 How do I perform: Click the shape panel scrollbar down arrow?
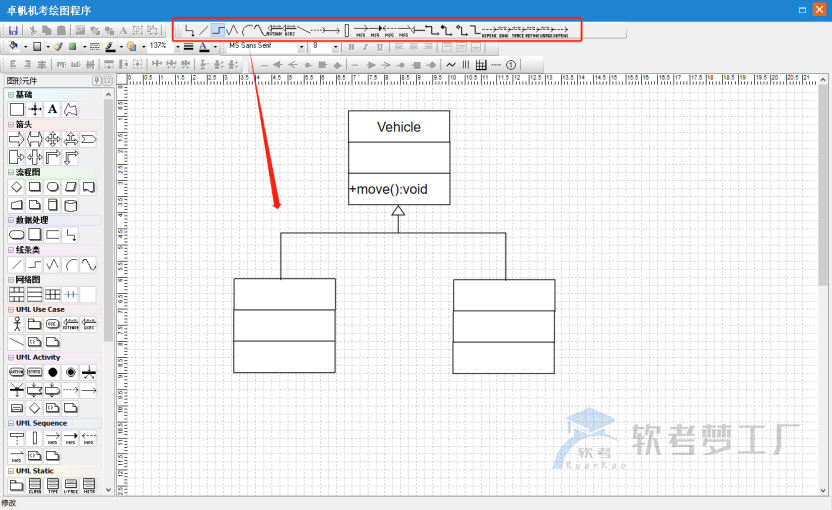click(108, 488)
